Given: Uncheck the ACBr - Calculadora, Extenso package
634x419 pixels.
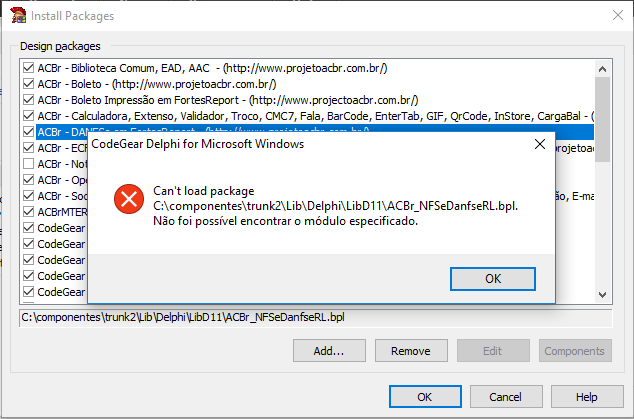Looking at the screenshot, I should (x=28, y=116).
